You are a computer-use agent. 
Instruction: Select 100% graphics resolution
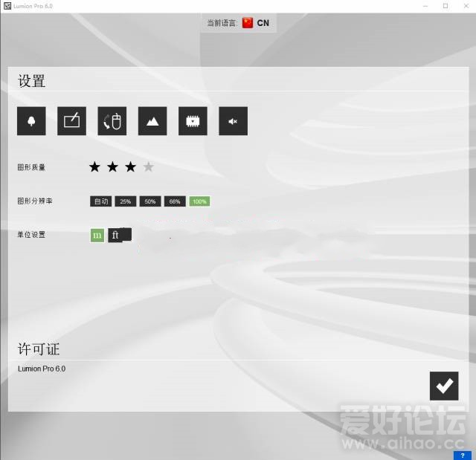199,201
